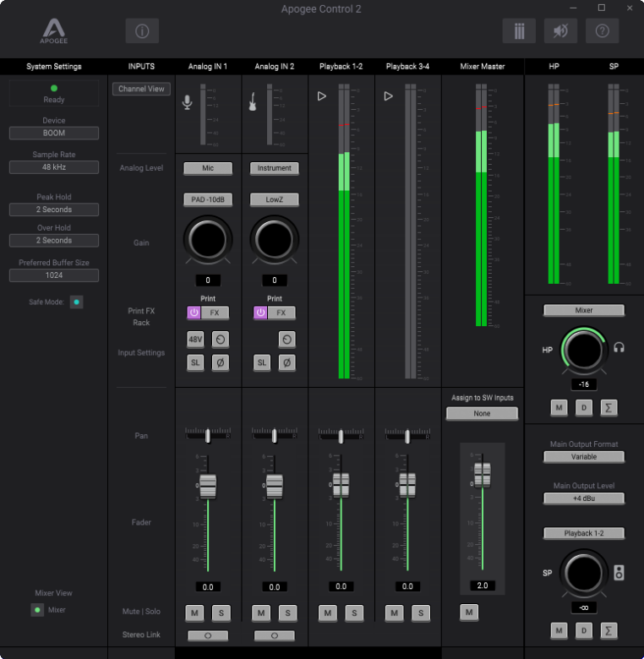The image size is (644, 659).
Task: Click the Analog IN 1 pan slider
Action: [207, 435]
